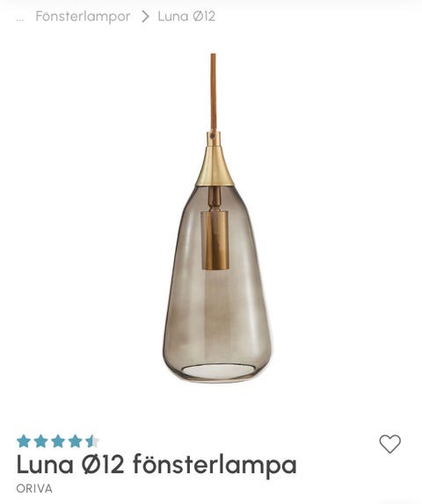
Task: Click the first rating star
Action: pyautogui.click(x=24, y=442)
